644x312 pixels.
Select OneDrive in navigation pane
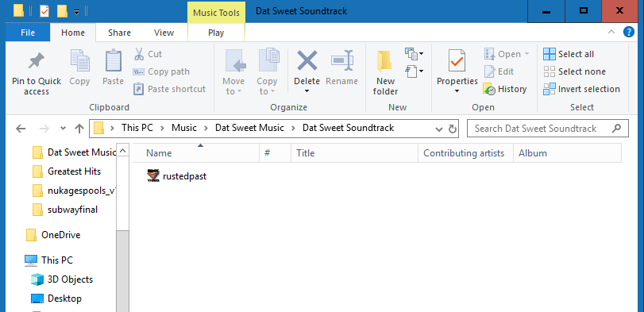53,235
